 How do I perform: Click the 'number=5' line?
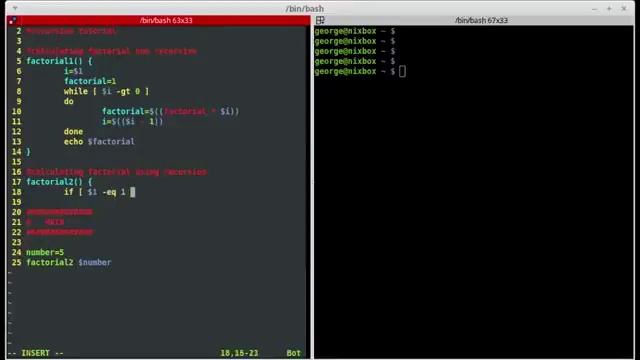[45, 252]
